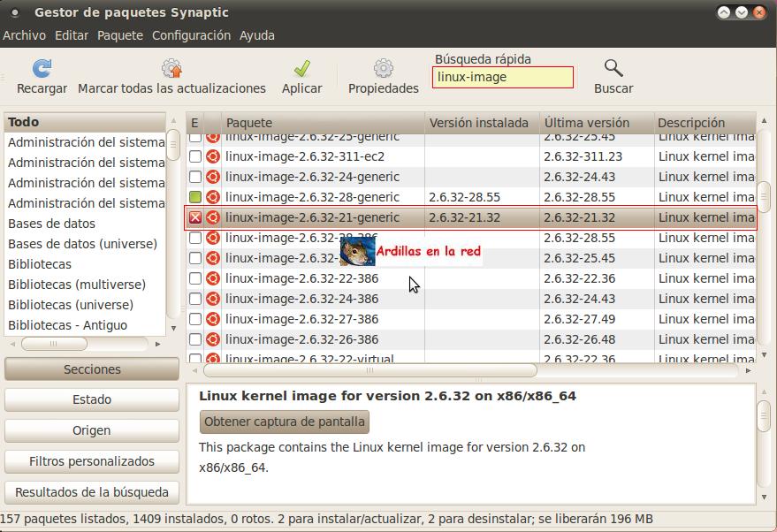Click Ubuntu icon of linux-image-2.6.32-24-generic row
This screenshot has width=777, height=532.
(x=212, y=177)
